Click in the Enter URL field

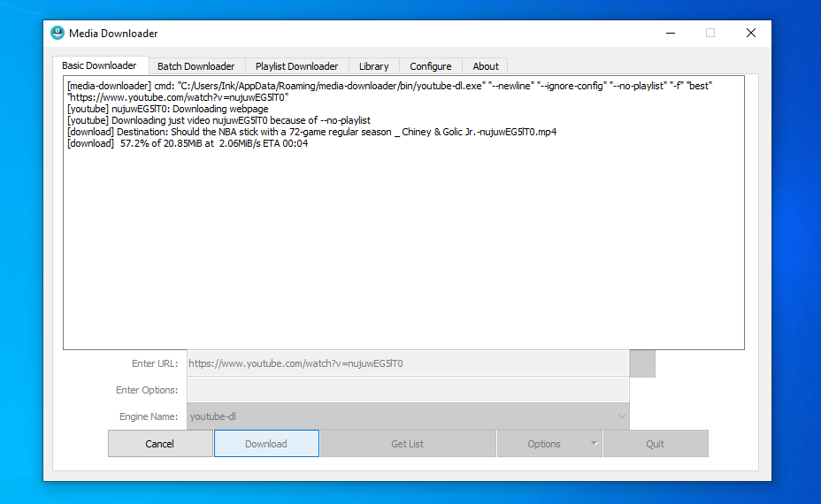point(408,363)
